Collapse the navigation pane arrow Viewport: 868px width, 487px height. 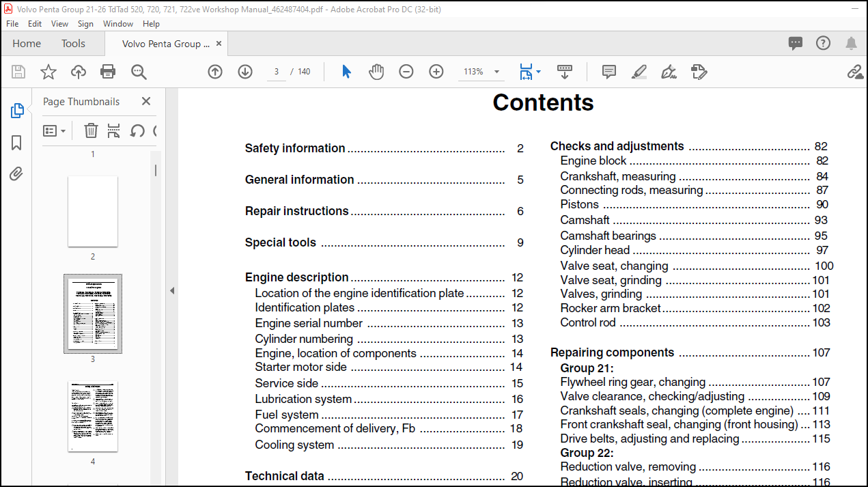172,291
